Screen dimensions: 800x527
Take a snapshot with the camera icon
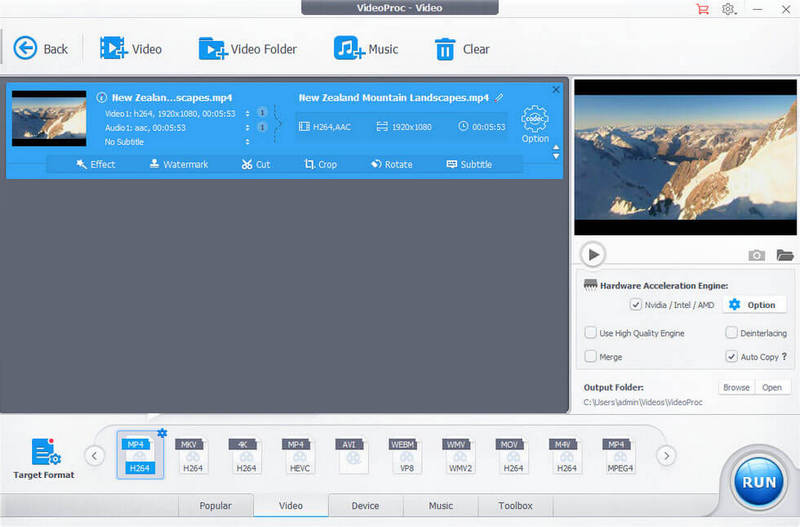[756, 255]
